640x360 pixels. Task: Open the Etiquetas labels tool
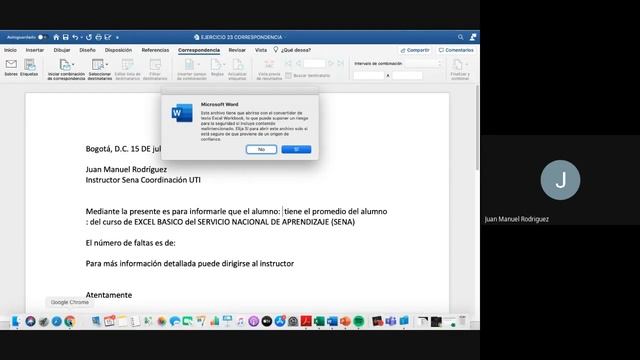(29, 67)
